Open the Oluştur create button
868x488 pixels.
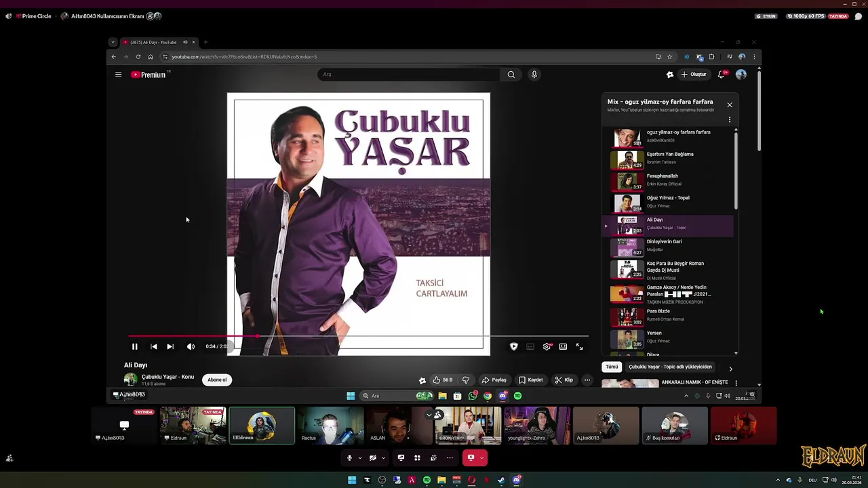pyautogui.click(x=694, y=75)
